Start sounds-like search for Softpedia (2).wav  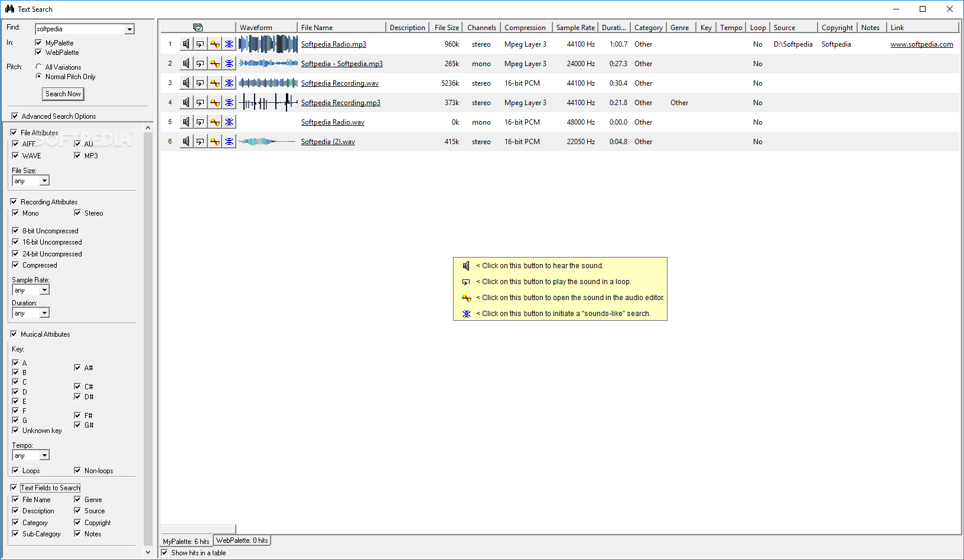(229, 141)
